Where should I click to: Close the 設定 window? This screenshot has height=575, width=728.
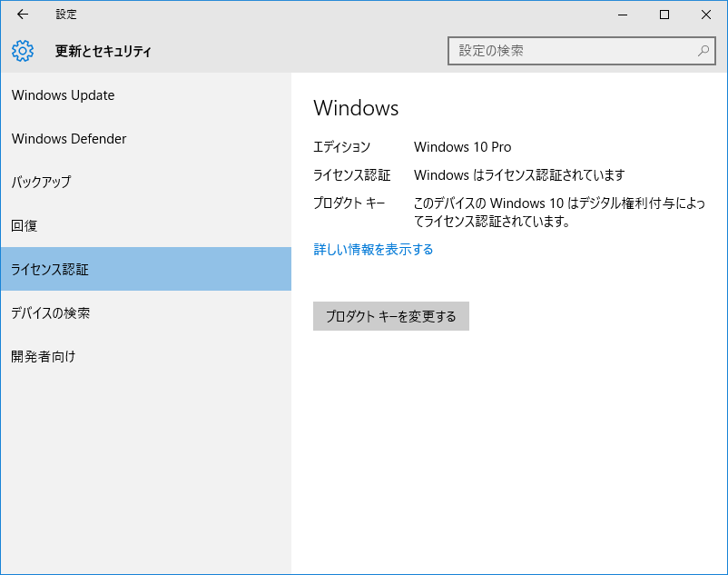tap(706, 15)
